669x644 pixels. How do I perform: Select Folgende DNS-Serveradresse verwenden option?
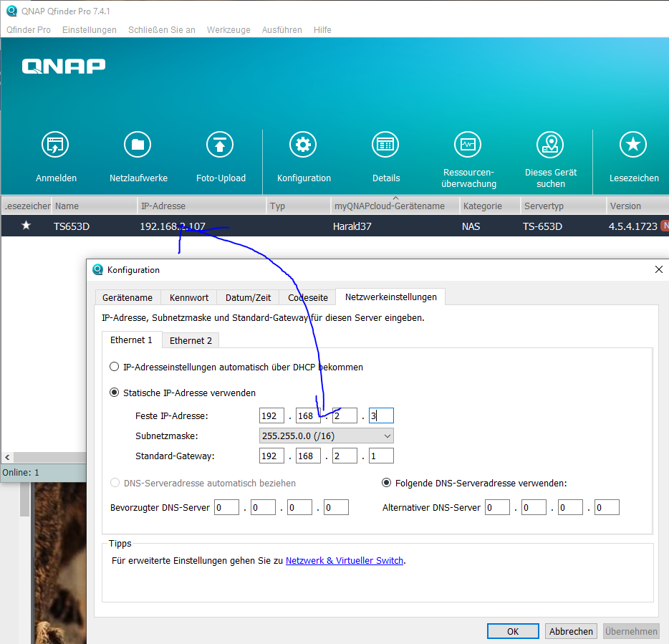click(386, 483)
